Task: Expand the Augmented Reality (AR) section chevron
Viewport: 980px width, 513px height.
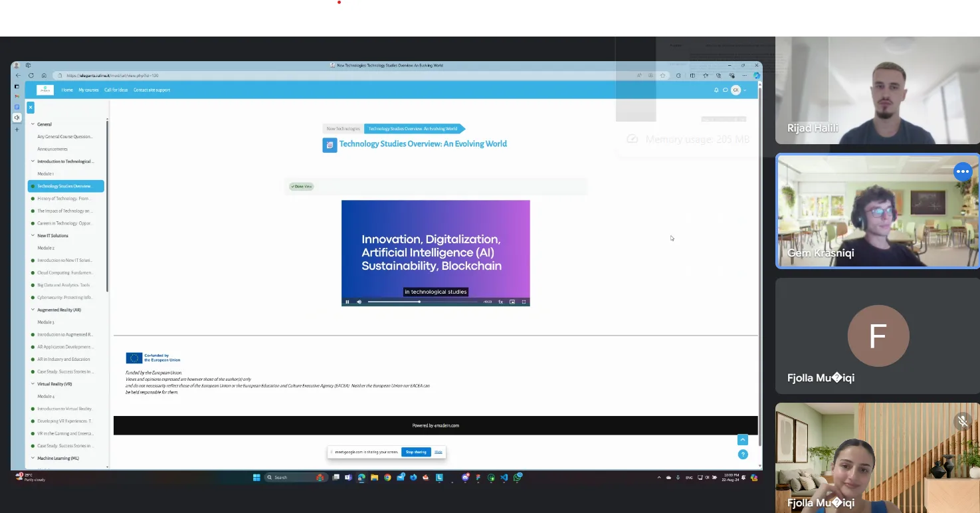Action: [33, 310]
